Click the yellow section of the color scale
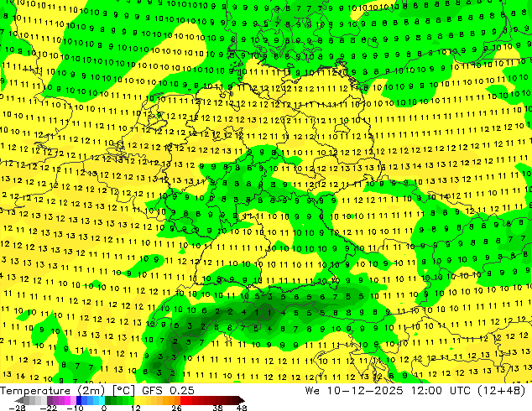Image resolution: width=532 pixels, height=411 pixels. point(137,400)
